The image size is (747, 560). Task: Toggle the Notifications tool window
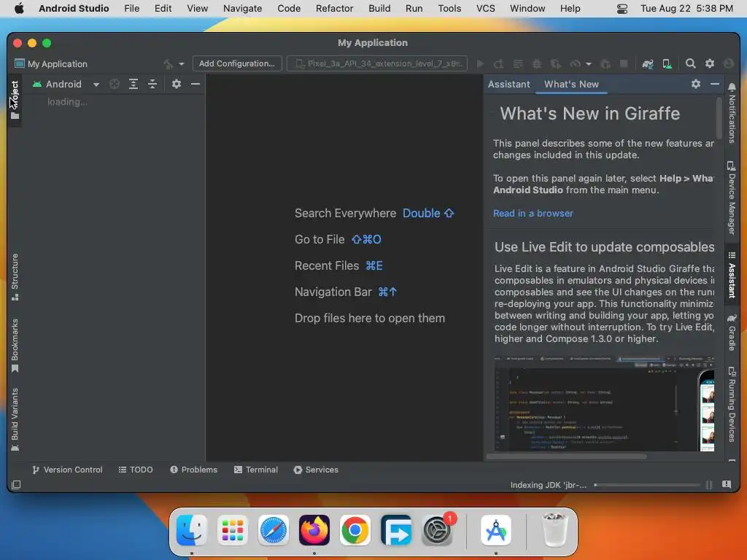[732, 113]
